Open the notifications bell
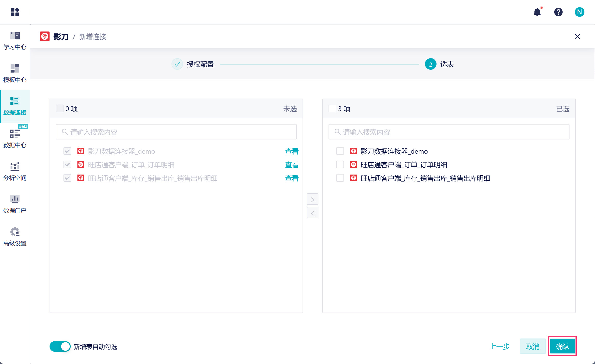The width and height of the screenshot is (595, 364). tap(537, 12)
